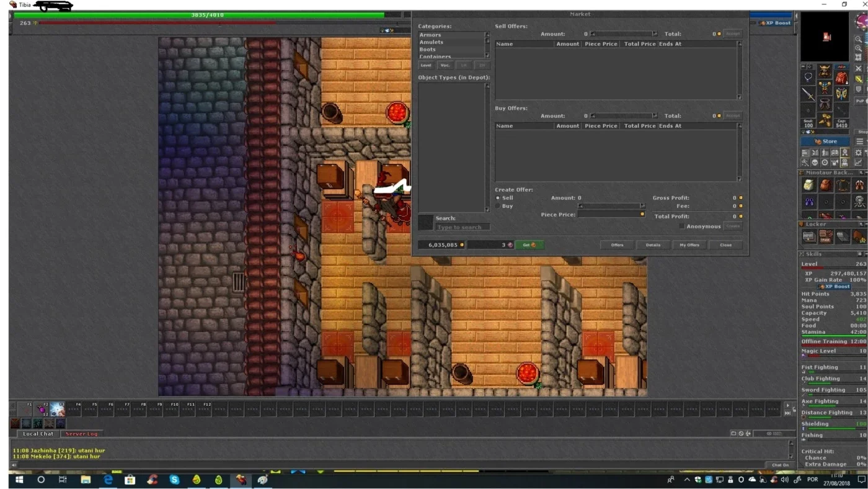Open the Details view in Market

[653, 245]
